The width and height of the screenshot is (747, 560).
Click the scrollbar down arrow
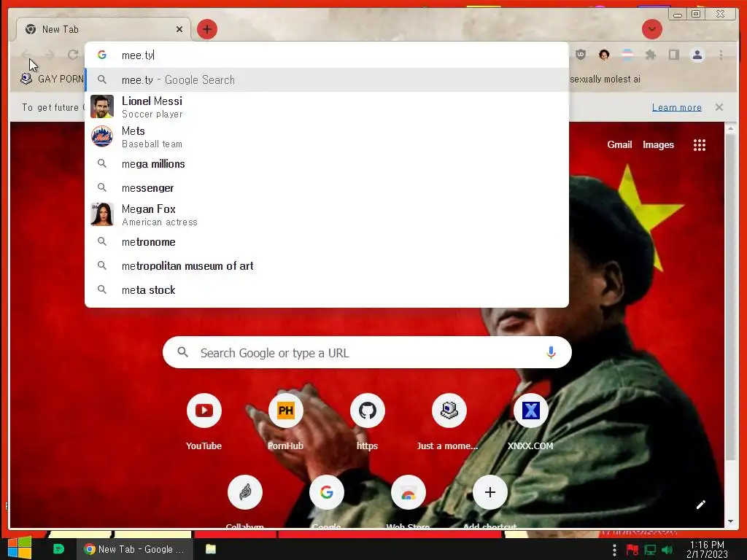[x=730, y=521]
